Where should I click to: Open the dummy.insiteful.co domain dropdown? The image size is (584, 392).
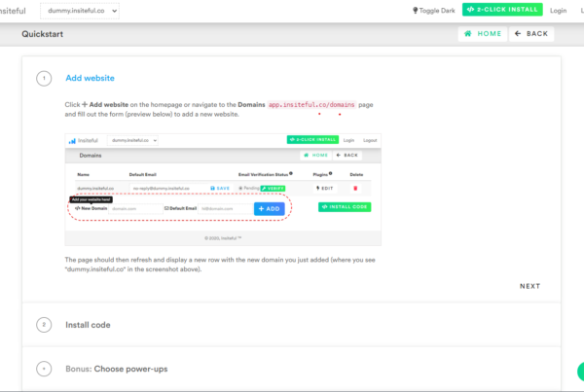click(80, 11)
